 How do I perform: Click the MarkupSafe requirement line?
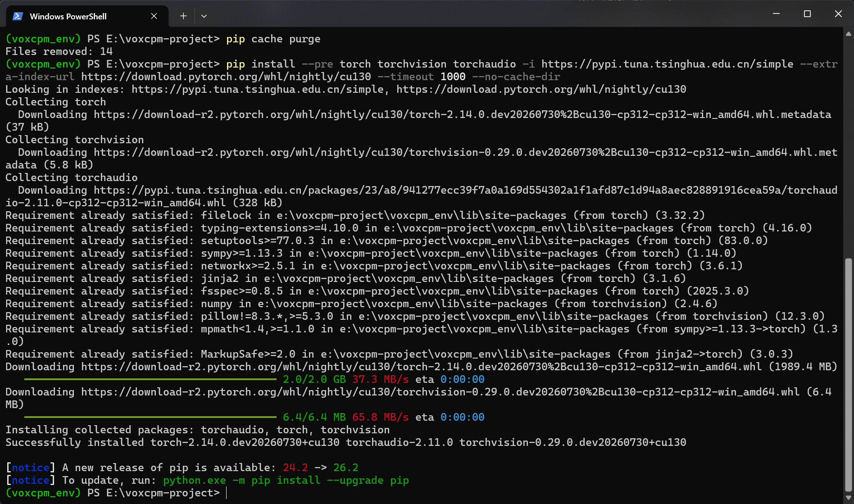400,354
